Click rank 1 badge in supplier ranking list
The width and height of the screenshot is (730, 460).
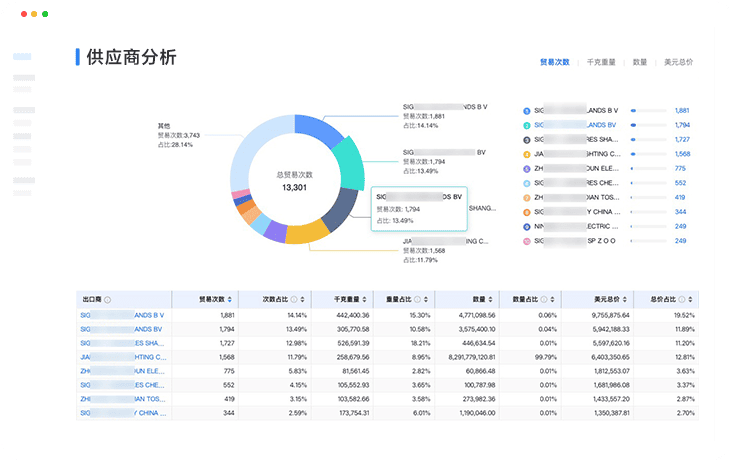(x=526, y=110)
